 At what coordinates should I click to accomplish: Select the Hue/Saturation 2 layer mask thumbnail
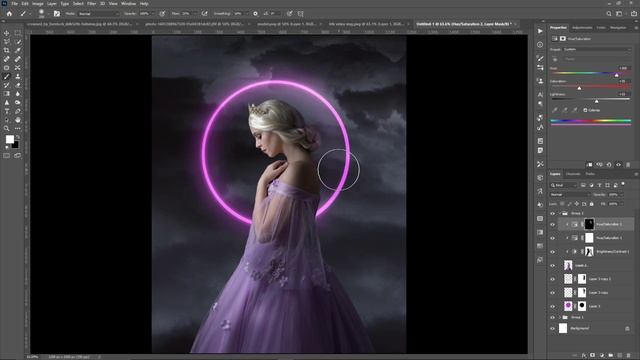(x=589, y=224)
